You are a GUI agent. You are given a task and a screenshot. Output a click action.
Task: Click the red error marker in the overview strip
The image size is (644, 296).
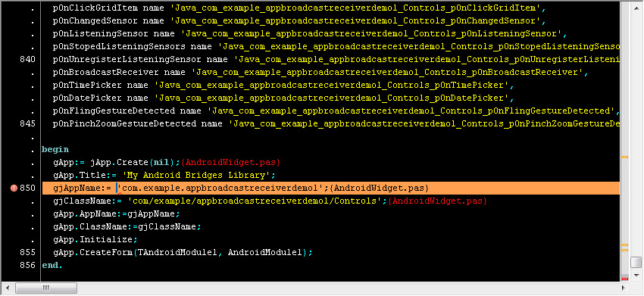(x=625, y=279)
